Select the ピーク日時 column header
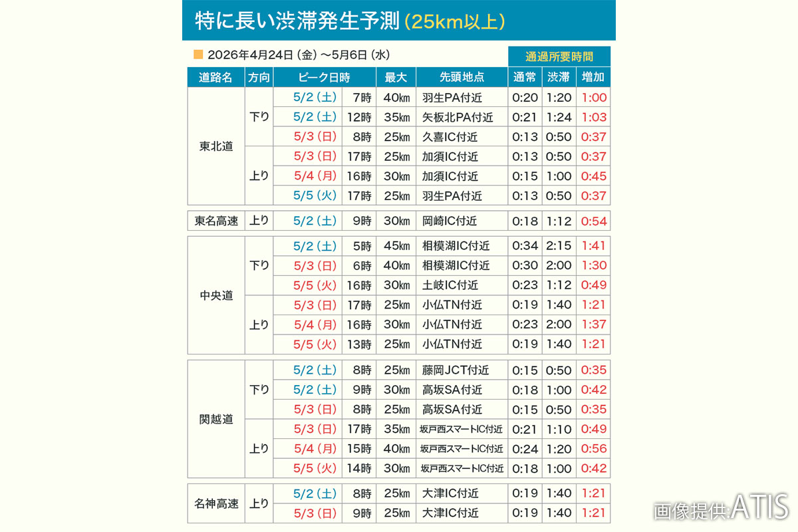This screenshot has width=798, height=532. click(x=325, y=77)
